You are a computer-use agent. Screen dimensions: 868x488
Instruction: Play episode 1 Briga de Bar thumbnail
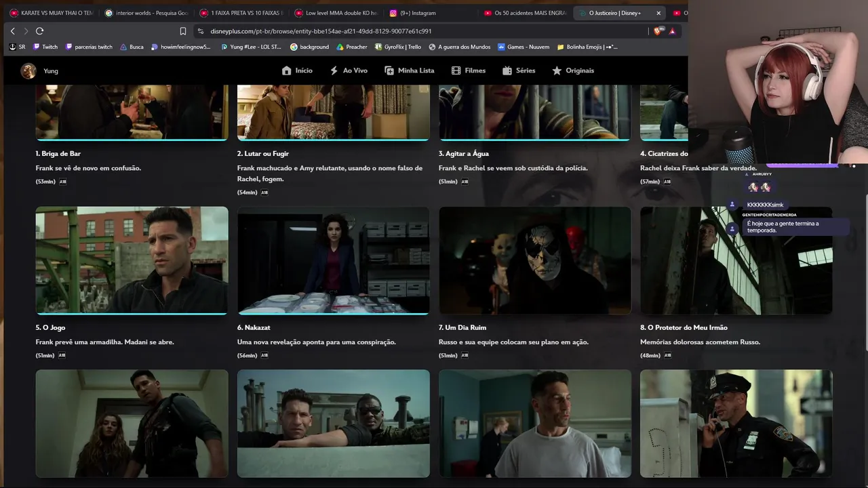click(132, 113)
